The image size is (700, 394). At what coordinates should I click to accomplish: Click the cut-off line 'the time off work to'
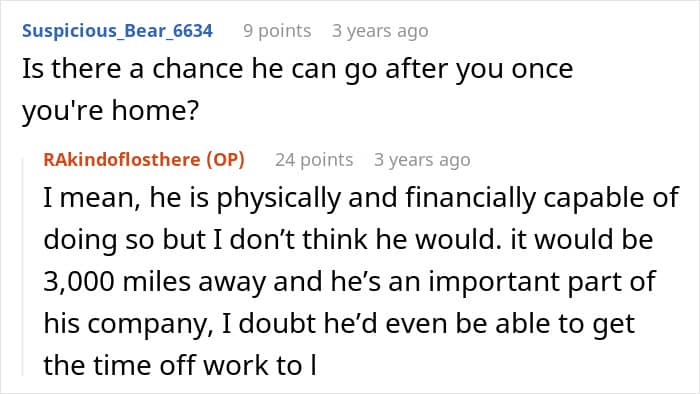180,365
